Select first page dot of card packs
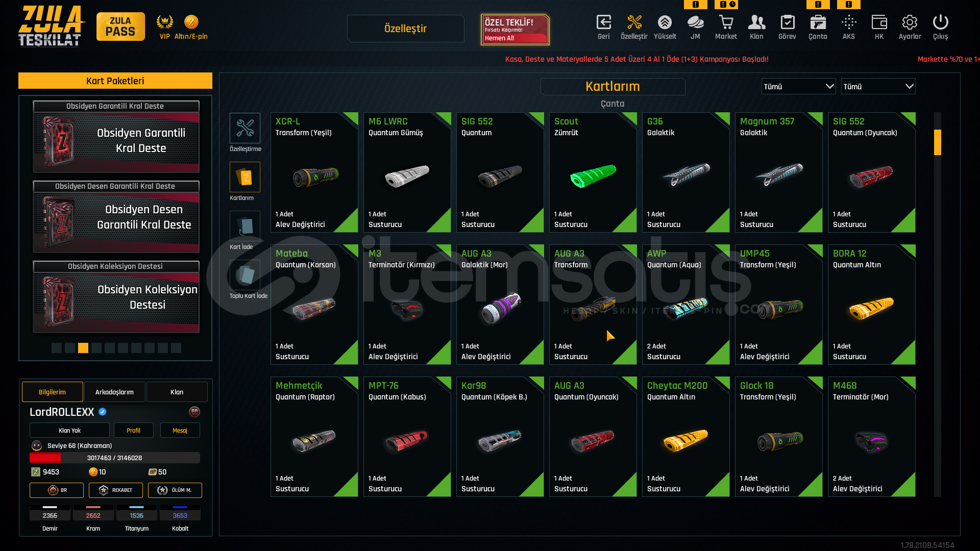The width and height of the screenshot is (980, 551). coord(57,348)
